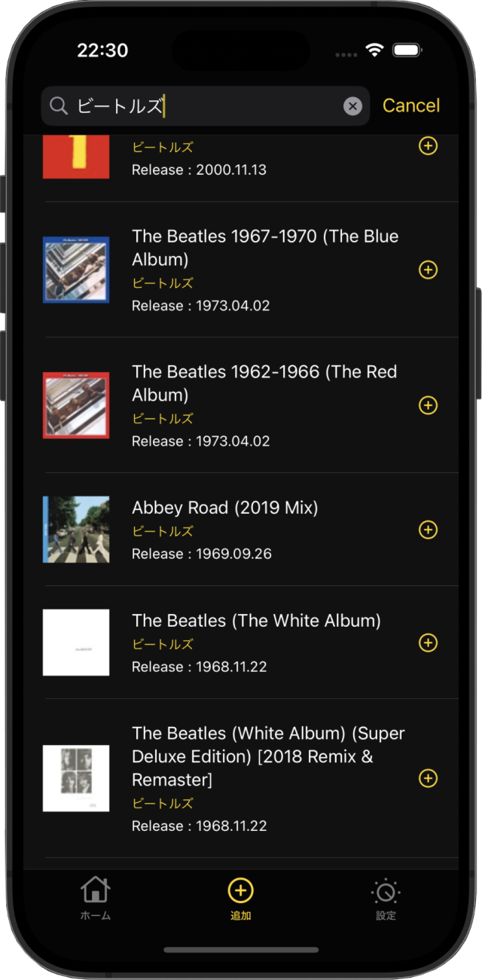This screenshot has height=980, width=482.
Task: Open Abbey Road album cover thumbnail
Action: 76,530
